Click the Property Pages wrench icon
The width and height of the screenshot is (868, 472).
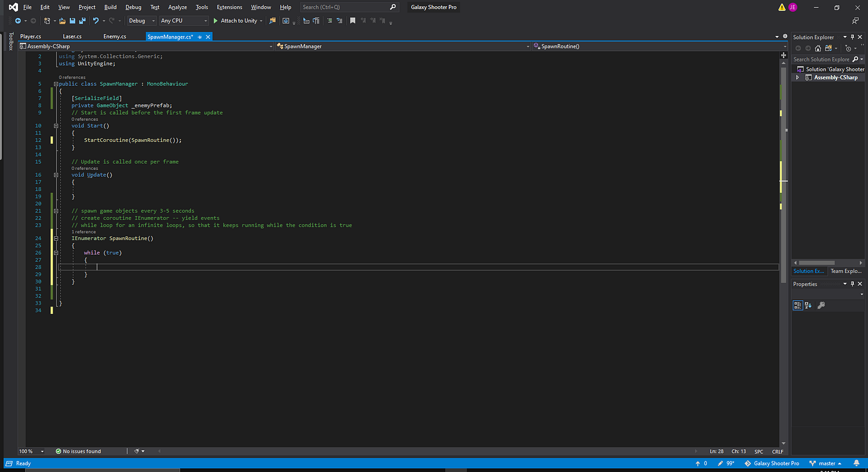821,305
